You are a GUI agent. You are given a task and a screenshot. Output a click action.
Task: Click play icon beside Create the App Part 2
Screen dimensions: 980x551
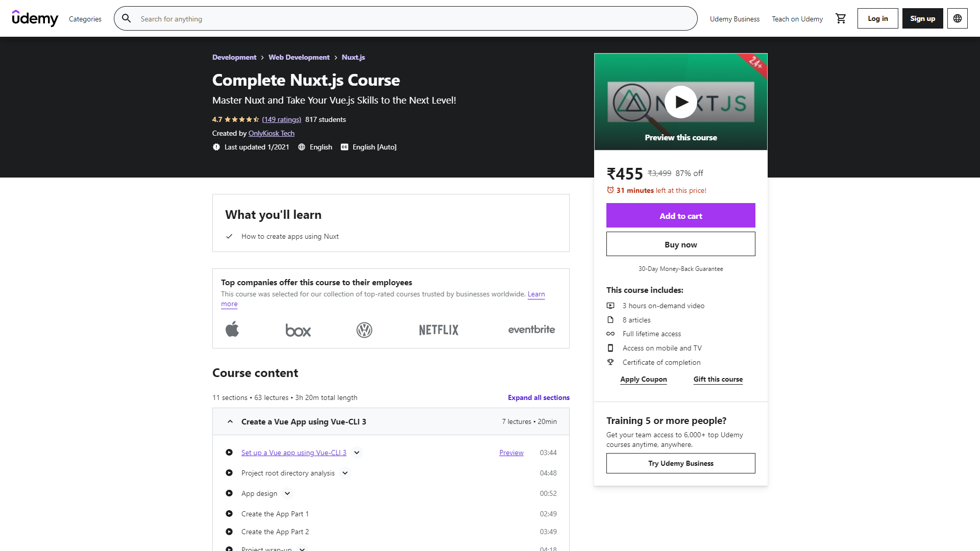(x=229, y=532)
